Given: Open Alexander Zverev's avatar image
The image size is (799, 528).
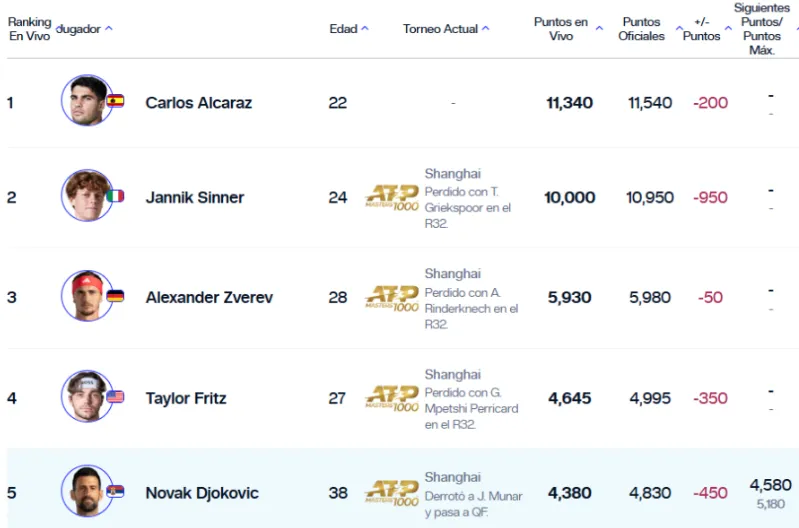Looking at the screenshot, I should point(86,296).
